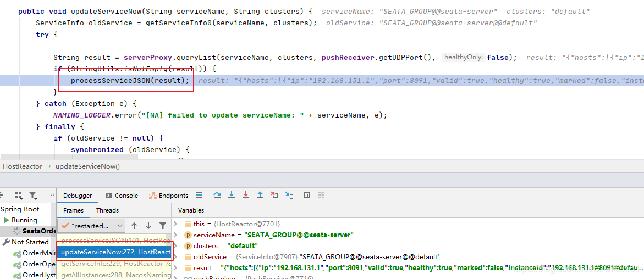Open the Threads tab
The image size is (644, 279).
[107, 210]
